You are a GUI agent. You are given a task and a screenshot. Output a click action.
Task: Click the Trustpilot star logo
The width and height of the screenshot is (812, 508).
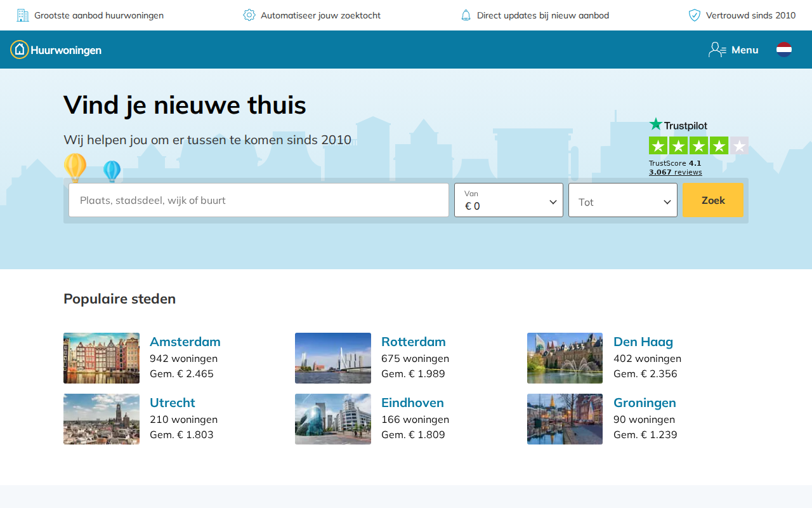click(x=656, y=124)
